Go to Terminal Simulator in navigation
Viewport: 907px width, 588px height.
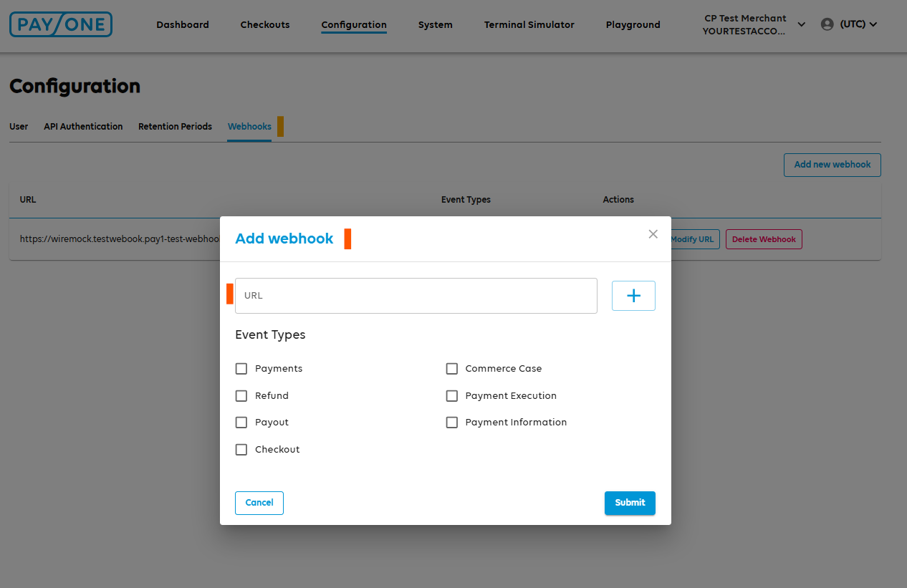(x=529, y=24)
